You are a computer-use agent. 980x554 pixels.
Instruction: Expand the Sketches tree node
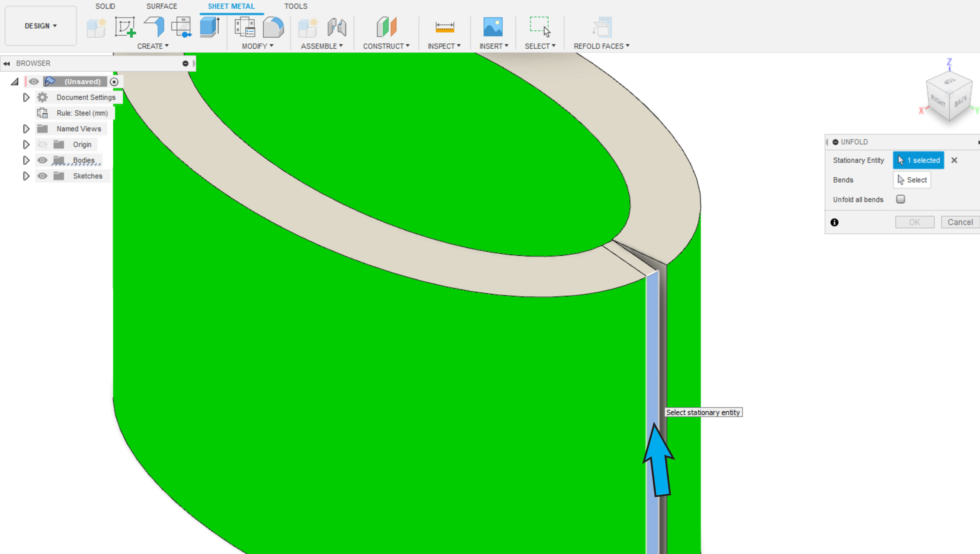[x=26, y=176]
